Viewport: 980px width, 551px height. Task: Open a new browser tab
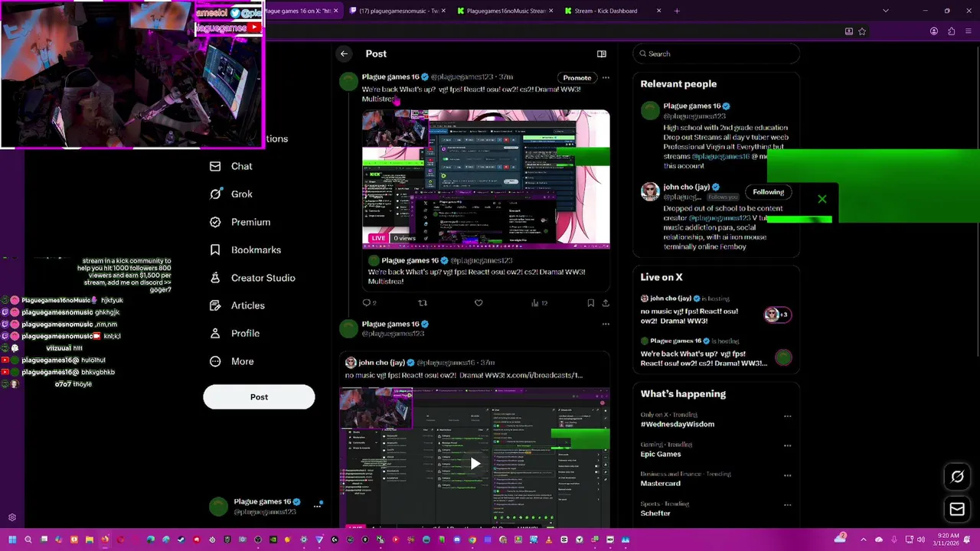(x=677, y=11)
